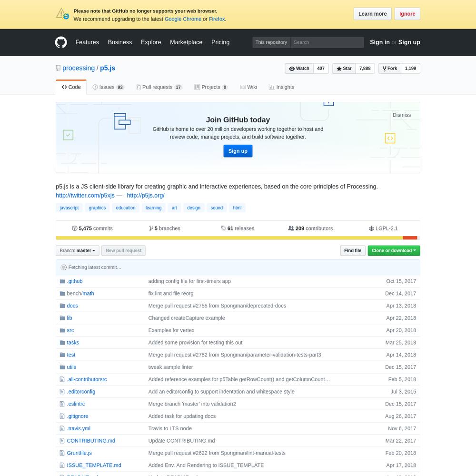Click the red language bar segment
Viewport: 476px width, 476px height.
410,238
